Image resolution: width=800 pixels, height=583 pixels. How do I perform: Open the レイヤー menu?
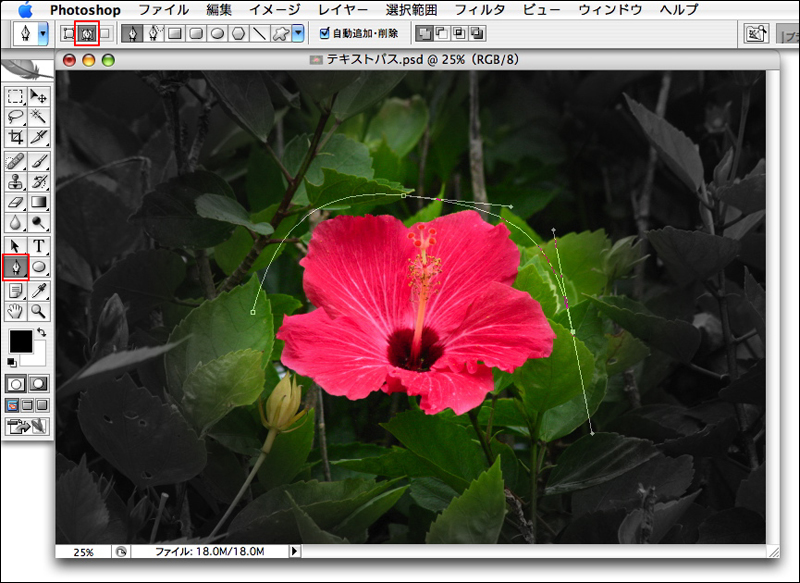[343, 9]
